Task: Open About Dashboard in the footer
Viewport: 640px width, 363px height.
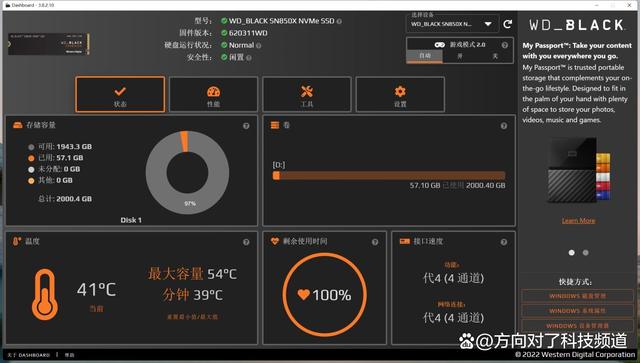Action: click(x=29, y=355)
